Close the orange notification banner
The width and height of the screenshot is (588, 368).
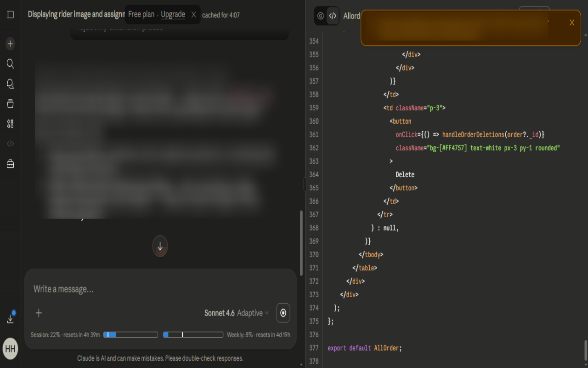click(572, 23)
